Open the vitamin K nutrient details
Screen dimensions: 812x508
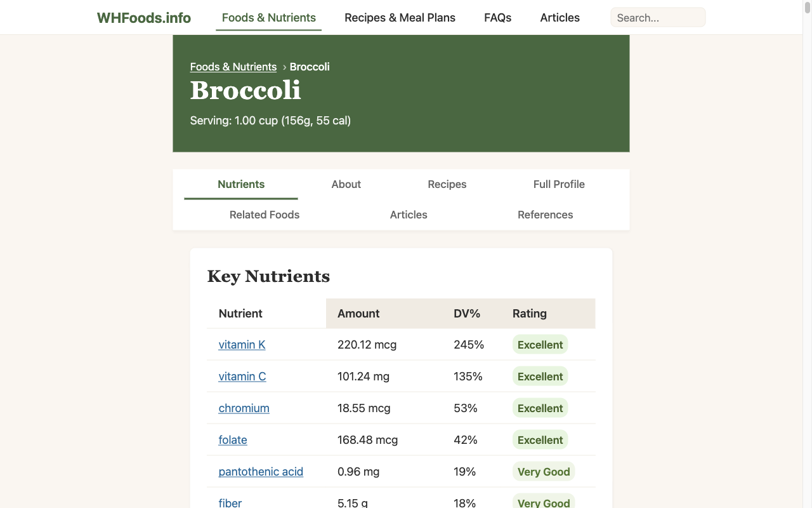[x=242, y=344]
